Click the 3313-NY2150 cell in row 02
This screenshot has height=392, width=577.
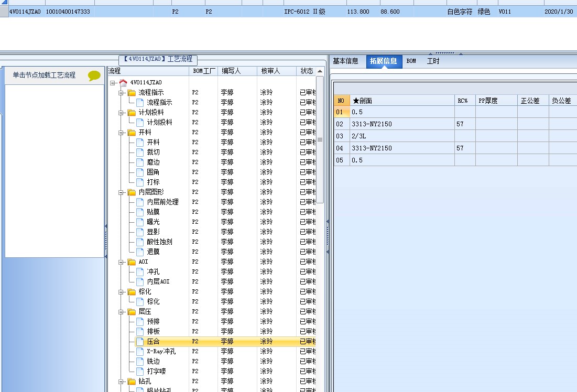coord(402,124)
